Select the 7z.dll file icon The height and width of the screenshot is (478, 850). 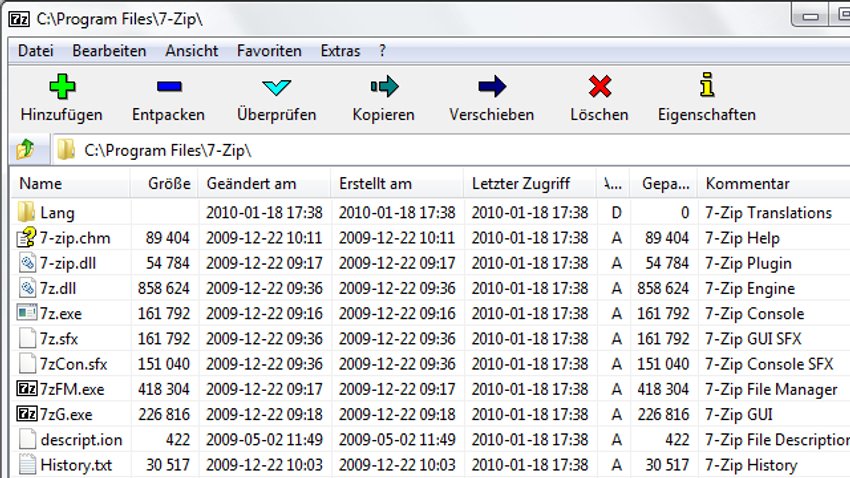pos(27,288)
